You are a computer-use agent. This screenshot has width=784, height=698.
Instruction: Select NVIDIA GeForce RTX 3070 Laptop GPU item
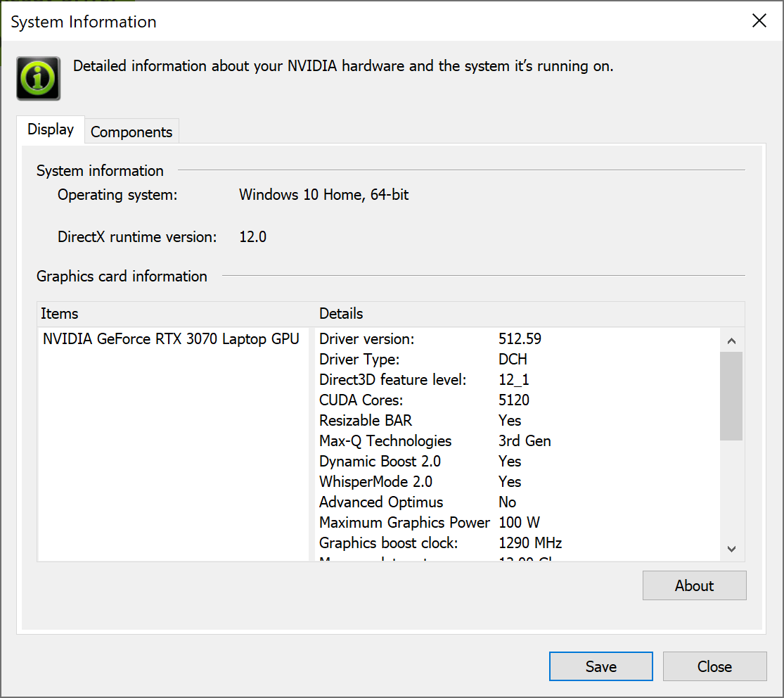tap(171, 338)
